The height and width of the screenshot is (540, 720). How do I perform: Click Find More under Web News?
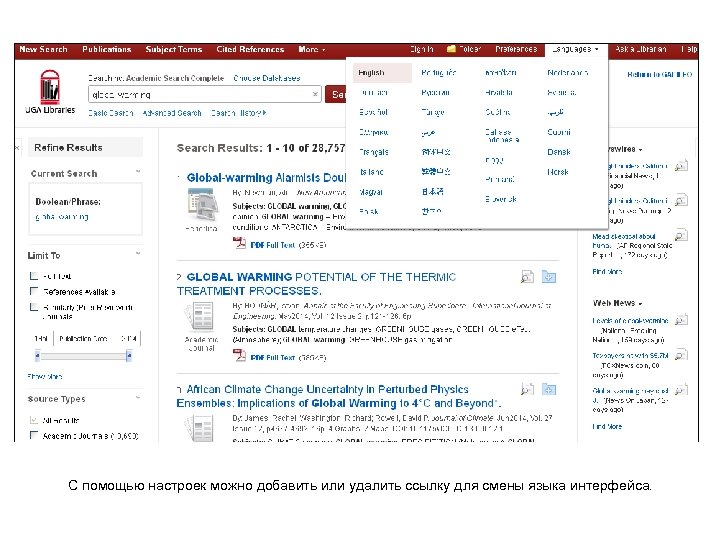pos(607,427)
